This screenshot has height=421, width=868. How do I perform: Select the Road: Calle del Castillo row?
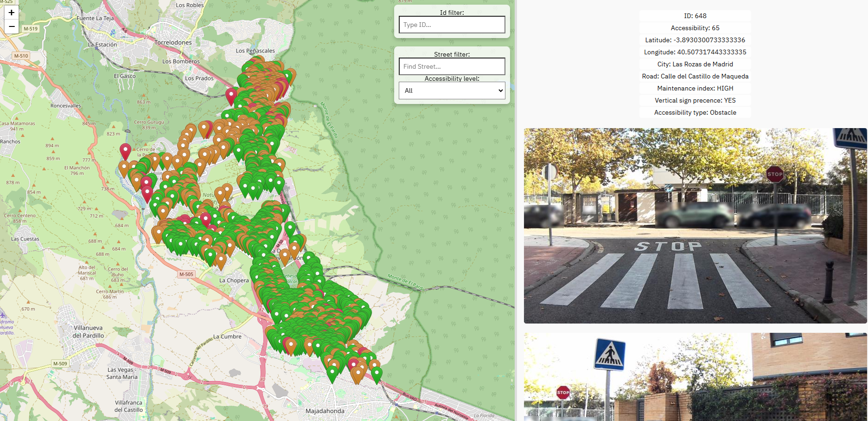[x=695, y=76]
